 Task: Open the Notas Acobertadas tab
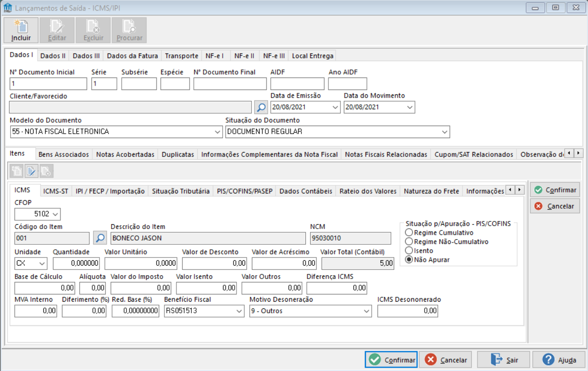point(125,154)
